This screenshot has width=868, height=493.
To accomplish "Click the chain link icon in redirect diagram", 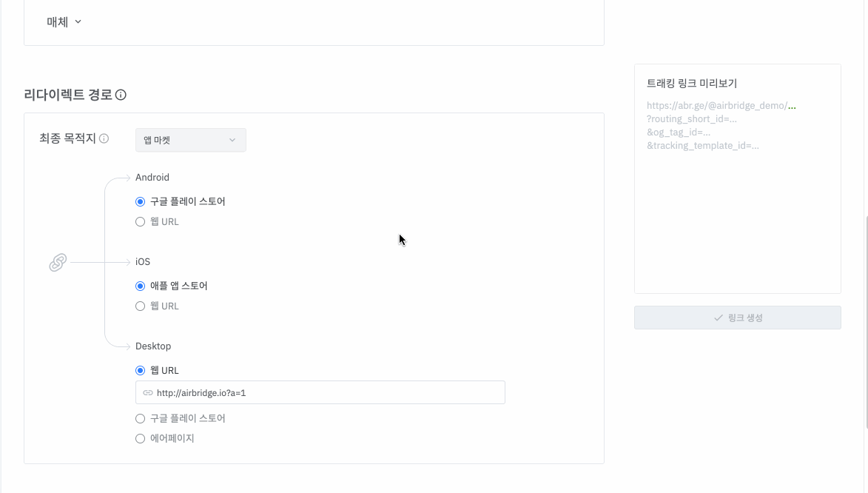I will click(58, 262).
